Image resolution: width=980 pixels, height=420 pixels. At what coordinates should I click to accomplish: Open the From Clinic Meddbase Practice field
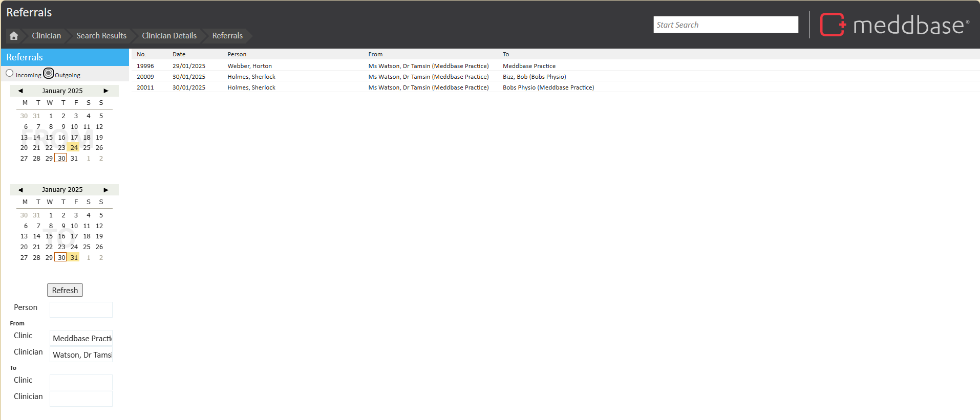click(x=81, y=338)
